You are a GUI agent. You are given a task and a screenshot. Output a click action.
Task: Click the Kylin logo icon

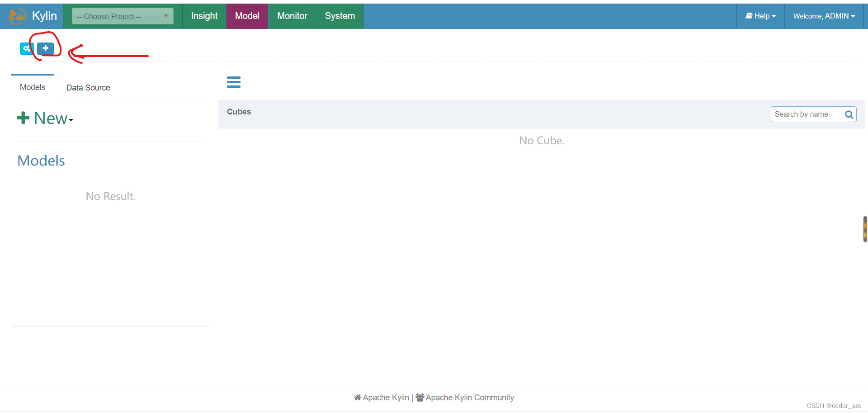[x=18, y=16]
